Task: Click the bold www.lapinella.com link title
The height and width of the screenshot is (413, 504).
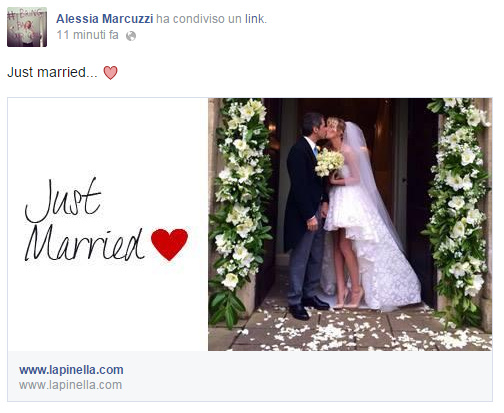Action: pos(71,370)
